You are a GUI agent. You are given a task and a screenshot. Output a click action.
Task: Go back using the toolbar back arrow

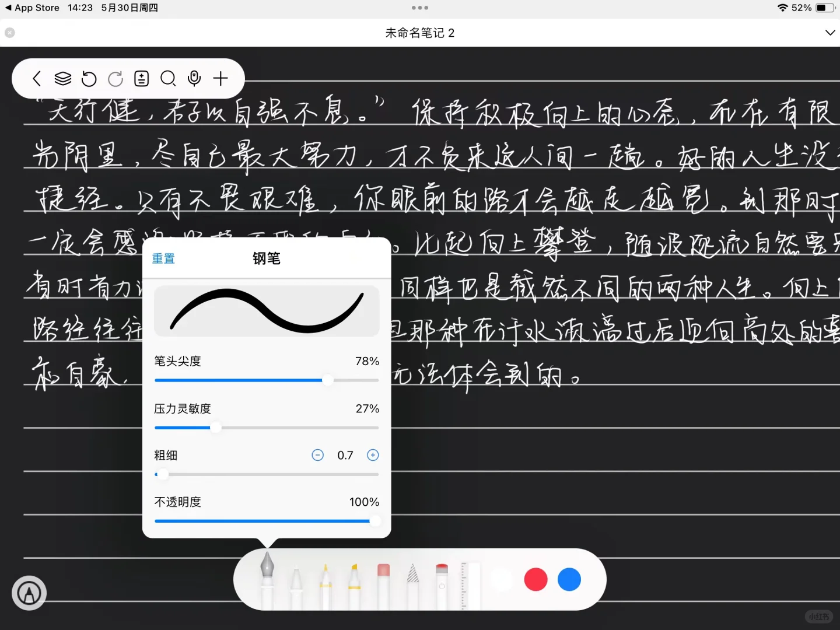37,79
